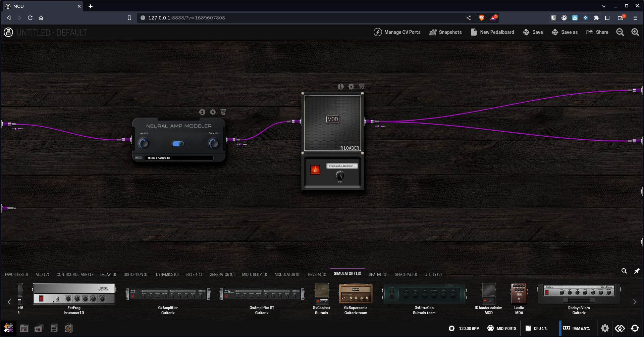Open the plugin store icon

[69, 328]
